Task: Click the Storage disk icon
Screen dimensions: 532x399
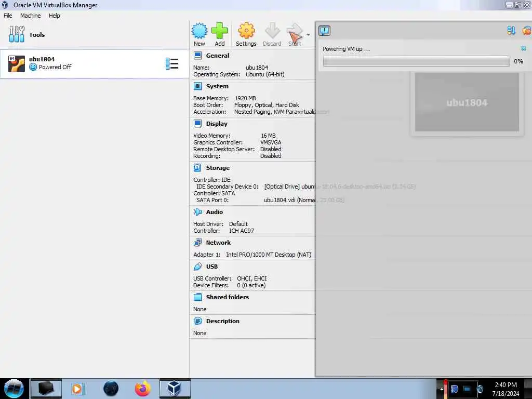Action: pos(197,168)
